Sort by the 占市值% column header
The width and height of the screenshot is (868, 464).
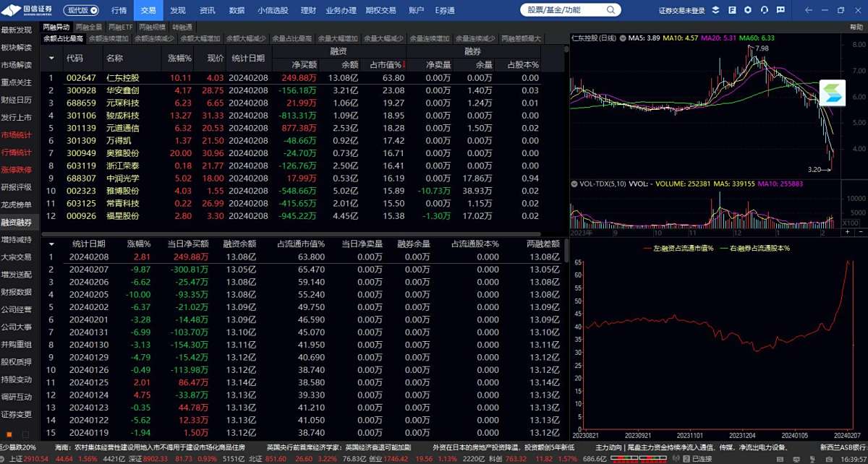[388, 64]
